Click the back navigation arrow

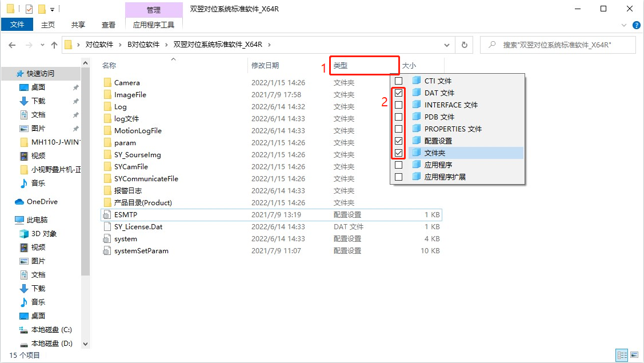[x=13, y=45]
